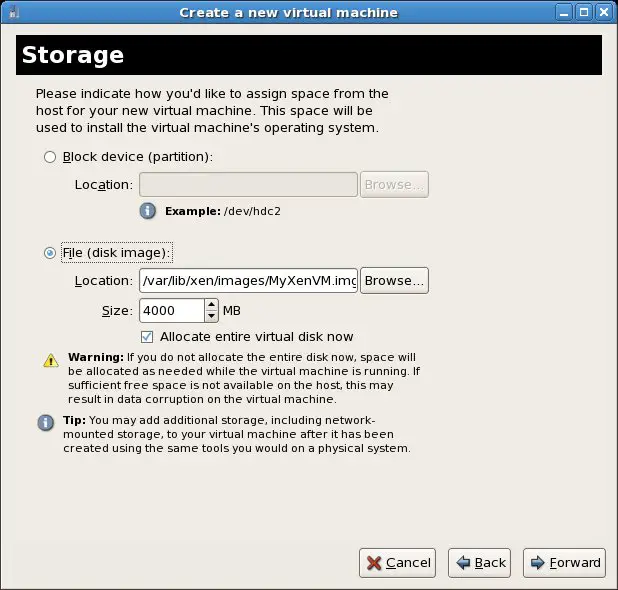Click the block device Location field
This screenshot has height=590, width=618.
click(x=248, y=185)
